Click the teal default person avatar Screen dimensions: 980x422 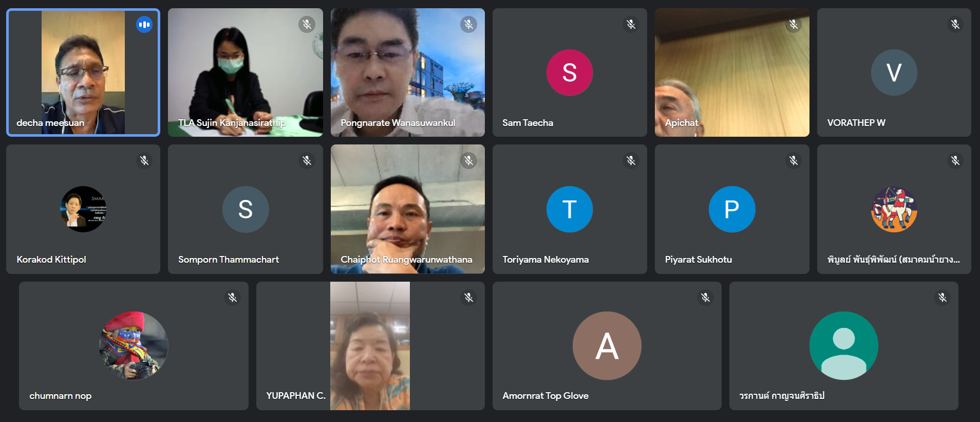[x=843, y=346]
